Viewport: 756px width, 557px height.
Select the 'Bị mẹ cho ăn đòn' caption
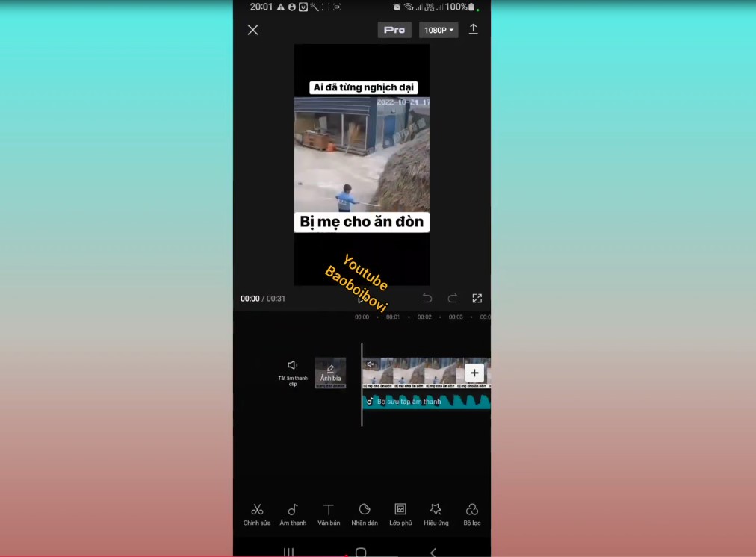pyautogui.click(x=362, y=222)
